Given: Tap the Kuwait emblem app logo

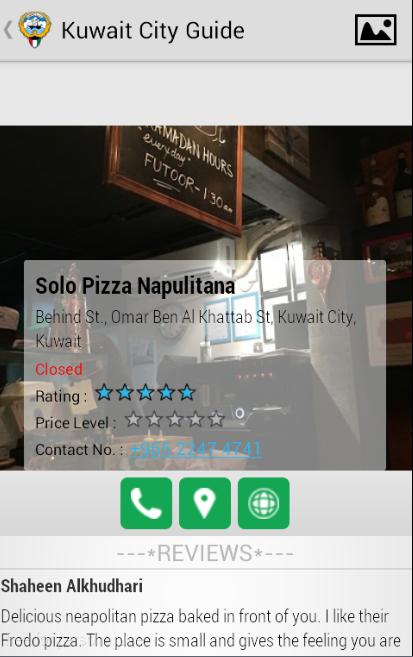Looking at the screenshot, I should coord(35,30).
